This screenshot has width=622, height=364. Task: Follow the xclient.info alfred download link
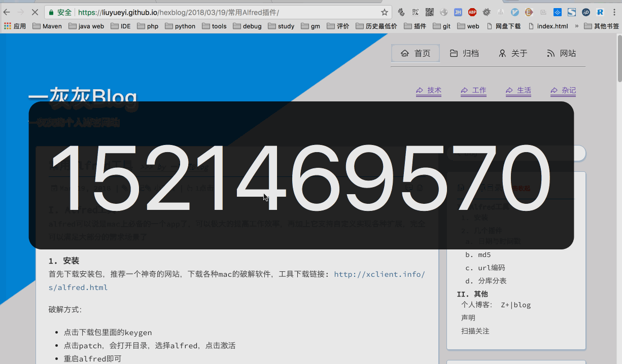379,274
